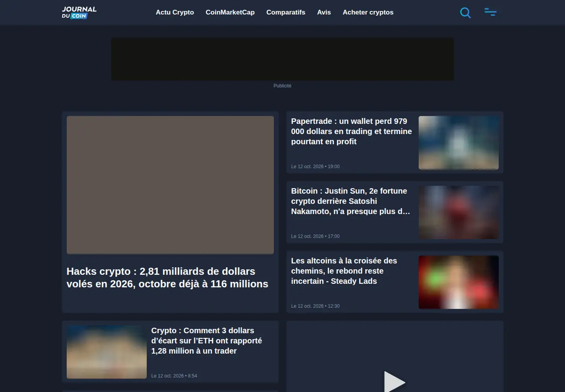View the altcoins Steady Lads thumbnail
Viewport: 565px width, 392px height.
click(459, 282)
